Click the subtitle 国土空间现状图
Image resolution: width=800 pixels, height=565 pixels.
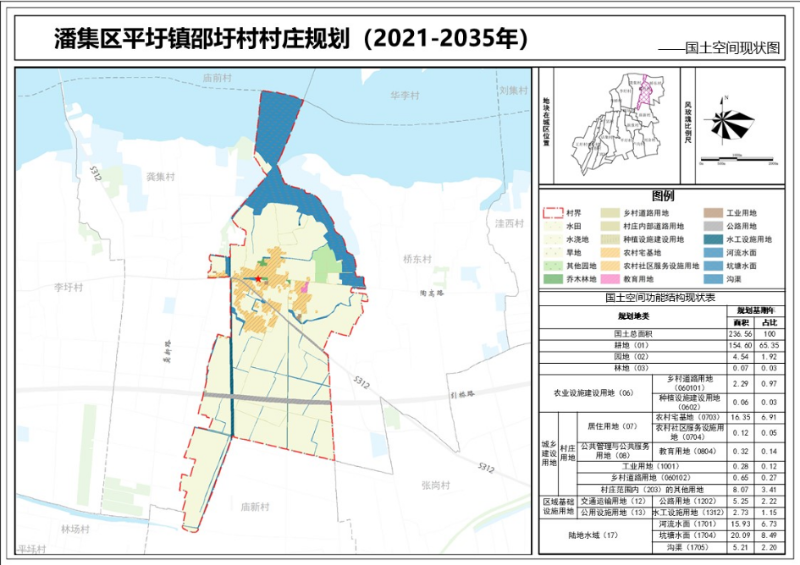pos(732,48)
